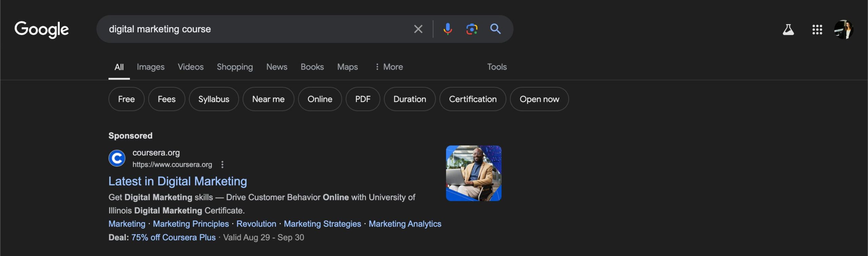This screenshot has width=868, height=256.
Task: Switch to the Books tab
Action: point(312,67)
